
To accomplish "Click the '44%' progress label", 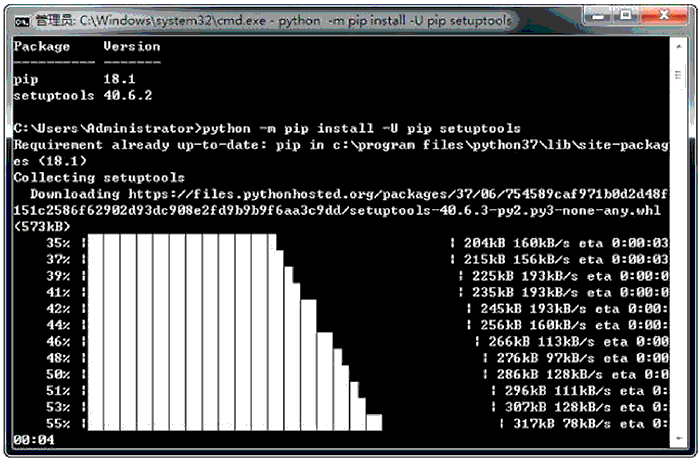I will pos(58,325).
